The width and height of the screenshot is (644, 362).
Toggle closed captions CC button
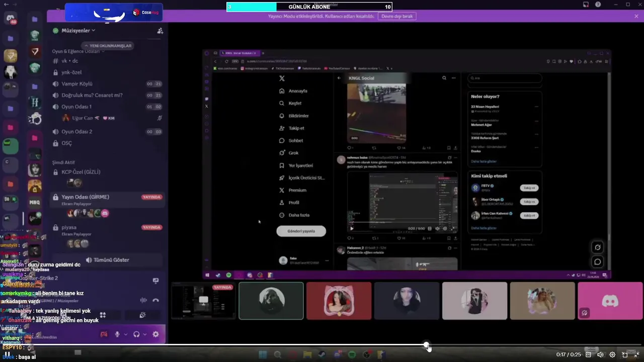coord(588,354)
